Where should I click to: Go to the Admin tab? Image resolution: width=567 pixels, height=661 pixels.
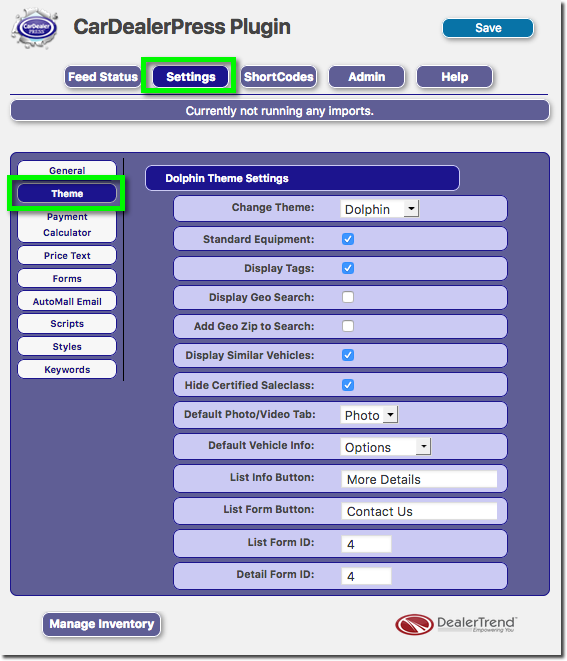pos(367,77)
